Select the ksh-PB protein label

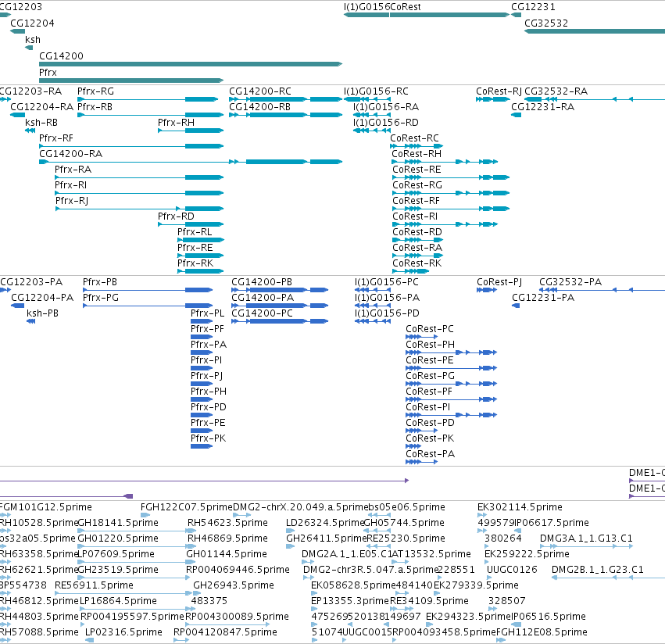[x=42, y=313]
